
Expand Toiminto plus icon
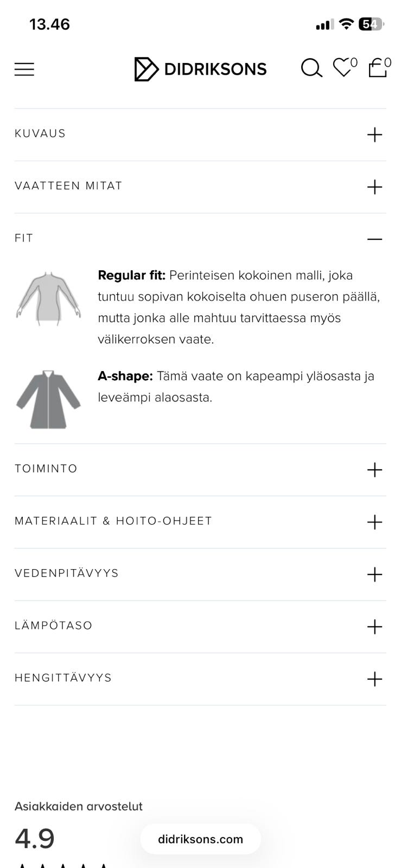click(x=374, y=470)
